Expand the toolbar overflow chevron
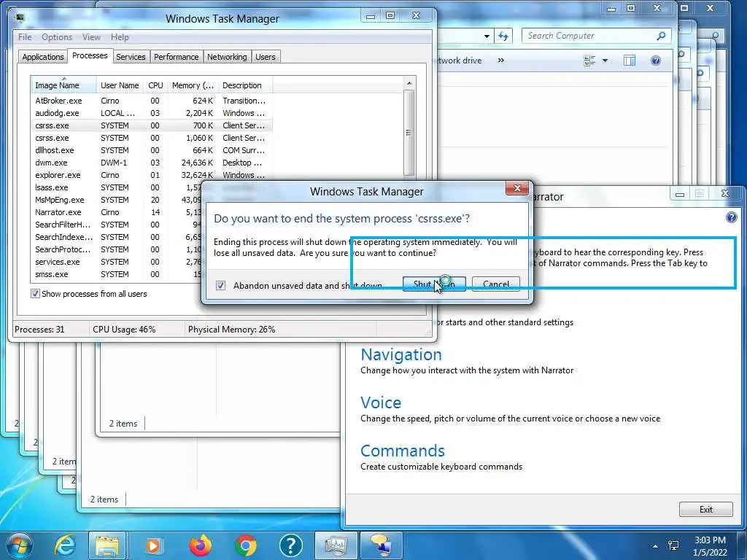This screenshot has width=747, height=560. 500,61
